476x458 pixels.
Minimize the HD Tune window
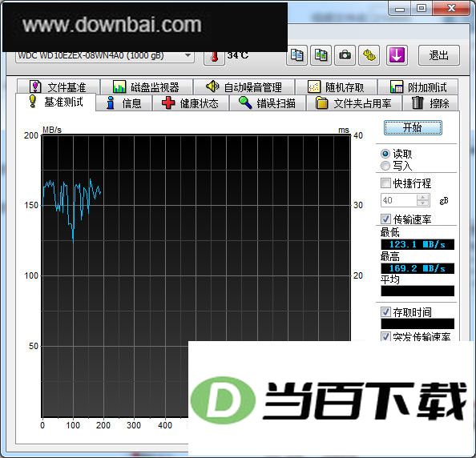tap(400, 9)
